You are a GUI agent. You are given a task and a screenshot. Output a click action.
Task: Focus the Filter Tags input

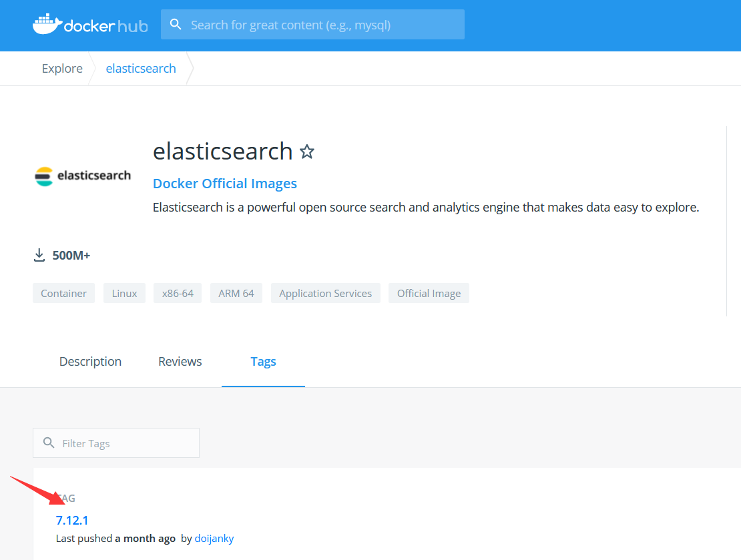click(116, 443)
